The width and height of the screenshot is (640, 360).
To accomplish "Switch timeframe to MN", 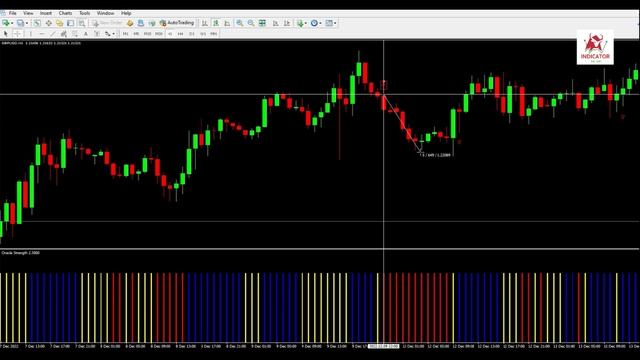I will point(213,33).
